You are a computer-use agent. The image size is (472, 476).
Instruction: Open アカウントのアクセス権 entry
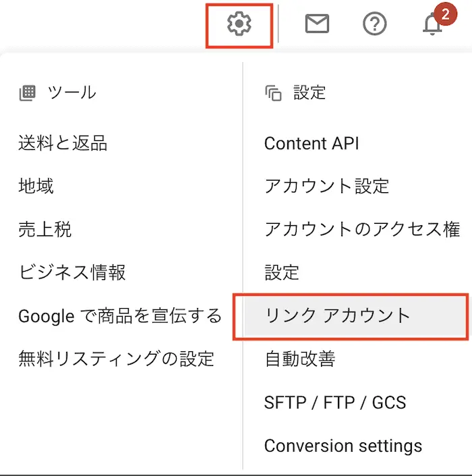[x=362, y=229]
